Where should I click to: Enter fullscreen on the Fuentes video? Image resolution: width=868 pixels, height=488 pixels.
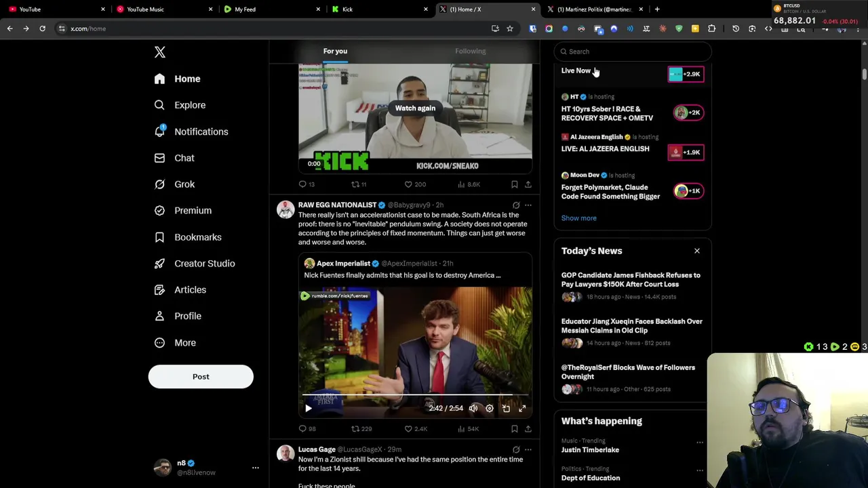coord(522,408)
